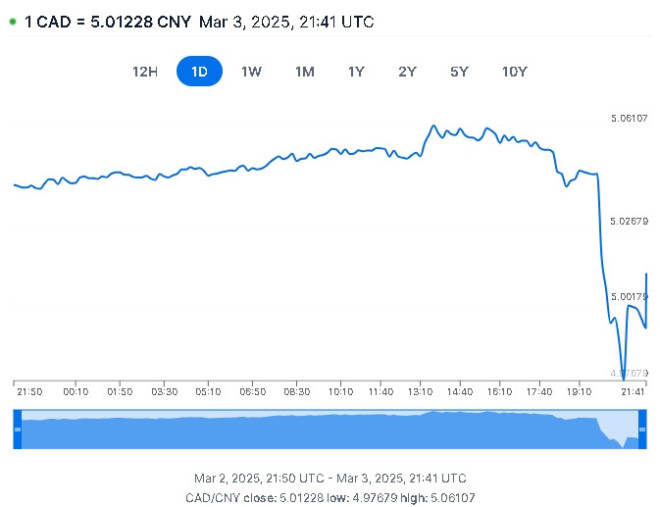Screen dimensions: 660x507
Task: Select the 1D time range
Action: pyautogui.click(x=199, y=71)
